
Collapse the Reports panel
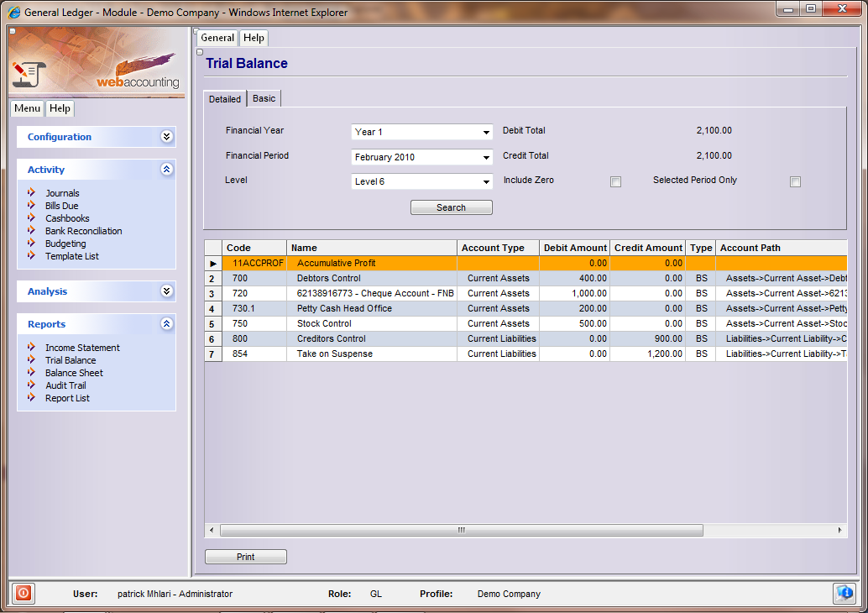tap(166, 324)
